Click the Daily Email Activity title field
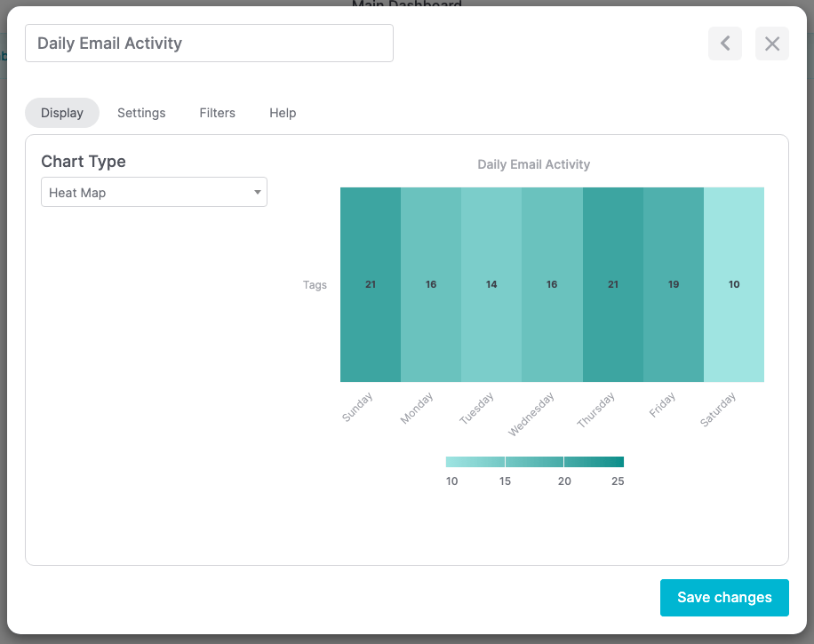This screenshot has width=814, height=644. click(x=209, y=43)
